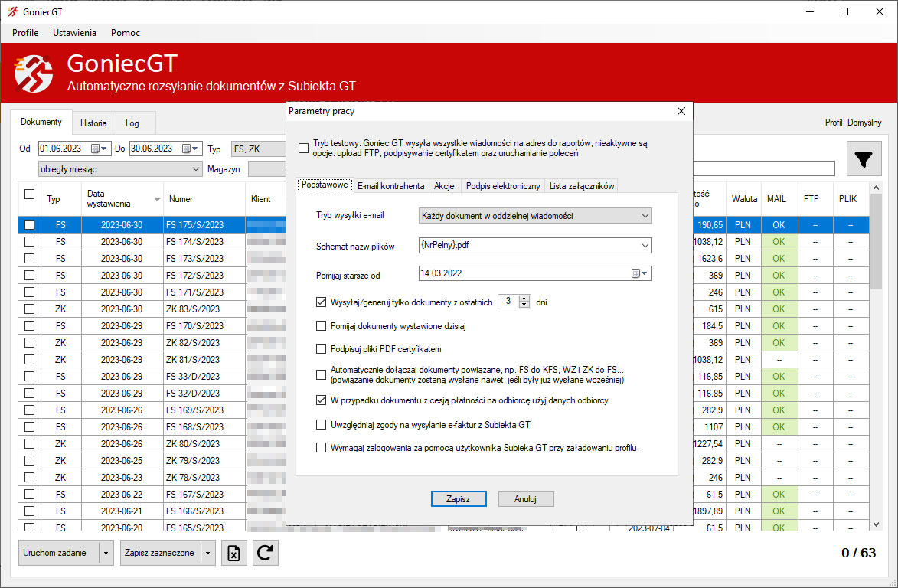Enable Uwzględniaj zgody na wysyłanie e-faktur
Screen dimensions: 898x588
click(322, 425)
